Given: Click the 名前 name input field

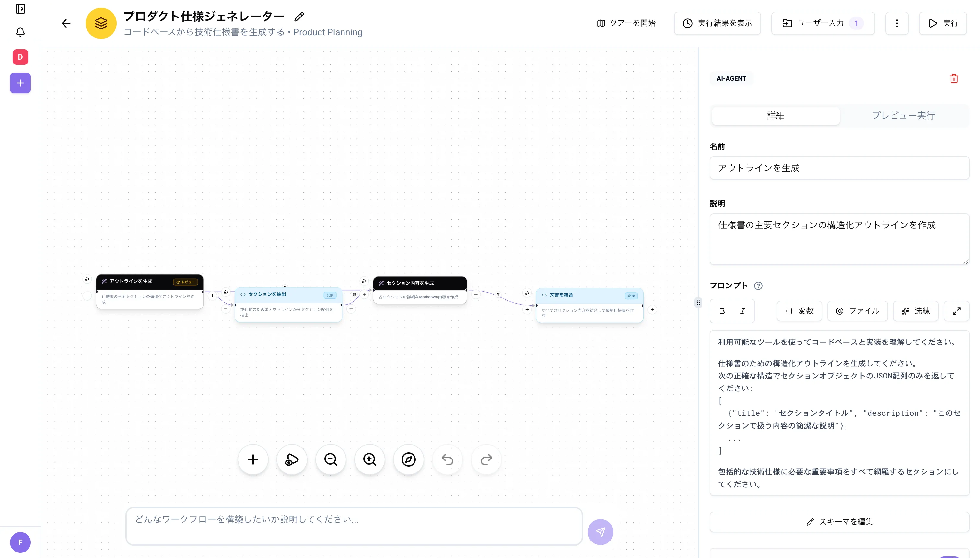Looking at the screenshot, I should pyautogui.click(x=839, y=168).
